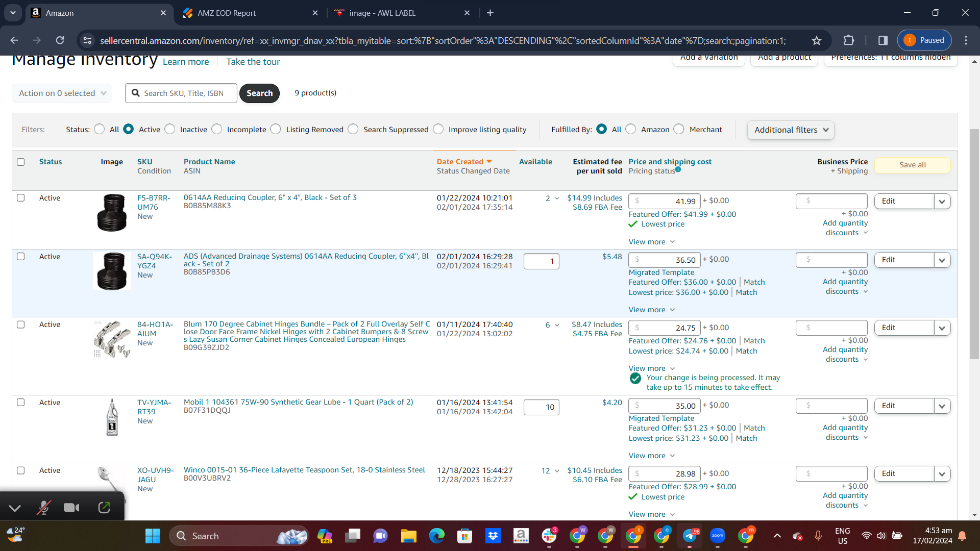Bookmark this page with the star icon
The height and width of the screenshot is (551, 980).
[817, 40]
